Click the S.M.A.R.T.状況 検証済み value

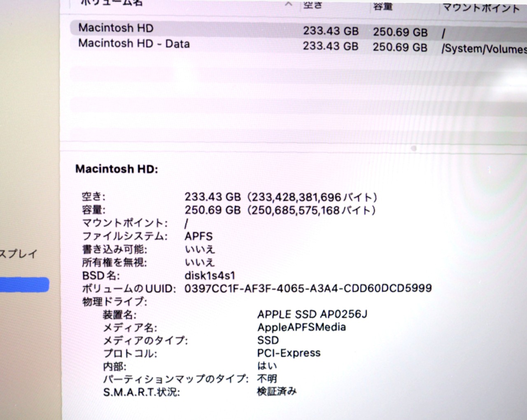[x=276, y=391]
